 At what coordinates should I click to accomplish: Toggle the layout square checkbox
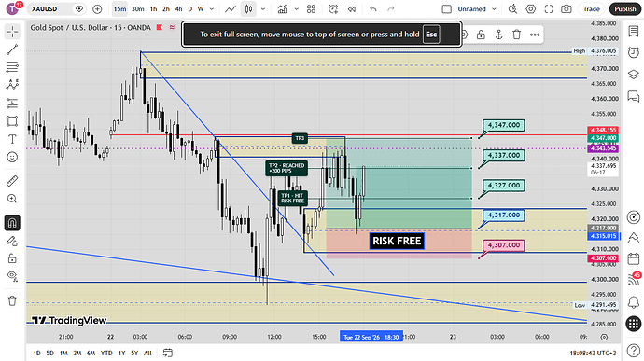coord(446,8)
